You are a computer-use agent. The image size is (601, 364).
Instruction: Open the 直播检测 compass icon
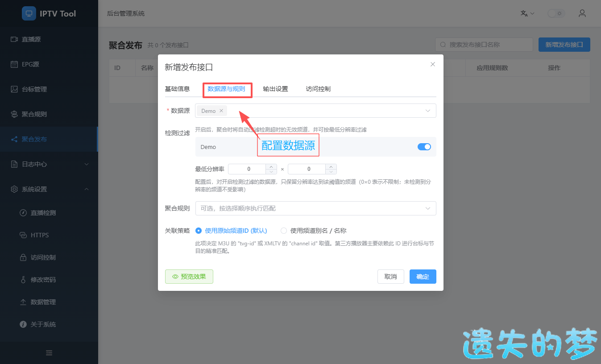click(23, 213)
